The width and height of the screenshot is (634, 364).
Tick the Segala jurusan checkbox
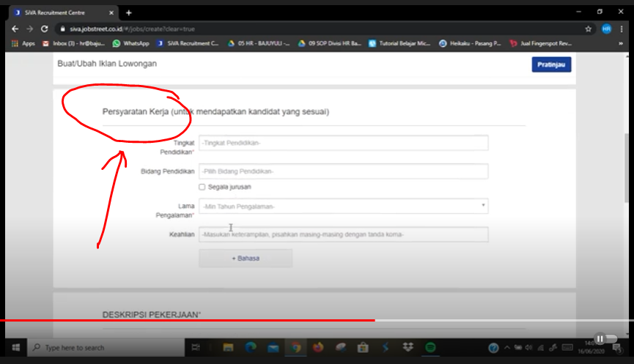202,187
